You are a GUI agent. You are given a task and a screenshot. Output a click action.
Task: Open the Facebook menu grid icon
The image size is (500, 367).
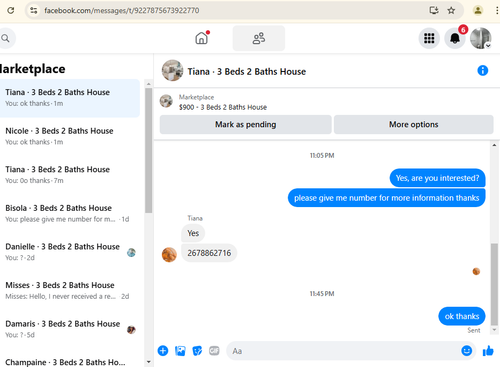tap(429, 38)
